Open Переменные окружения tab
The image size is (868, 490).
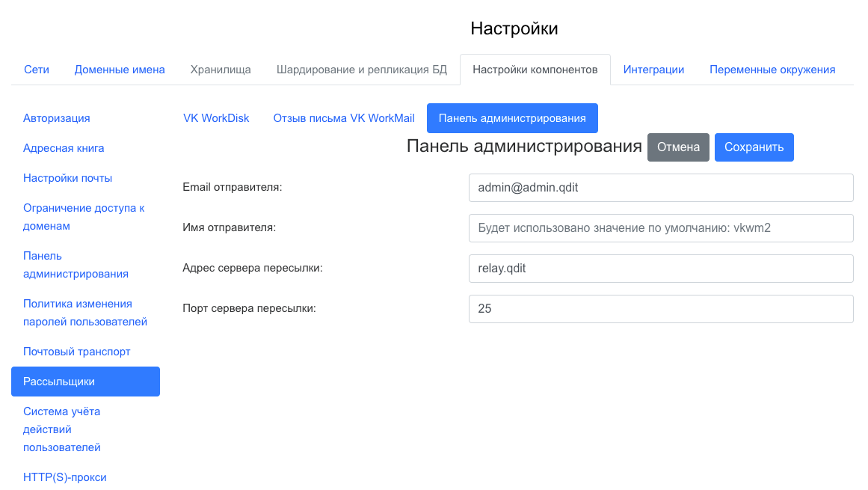[x=772, y=70]
